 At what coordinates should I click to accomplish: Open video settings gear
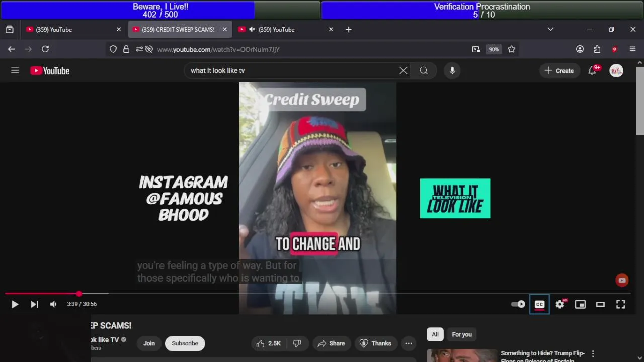tap(560, 304)
